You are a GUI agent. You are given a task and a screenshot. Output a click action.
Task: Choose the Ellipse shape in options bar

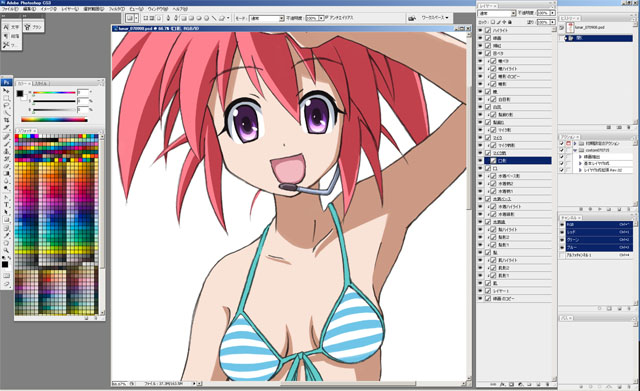click(x=198, y=18)
